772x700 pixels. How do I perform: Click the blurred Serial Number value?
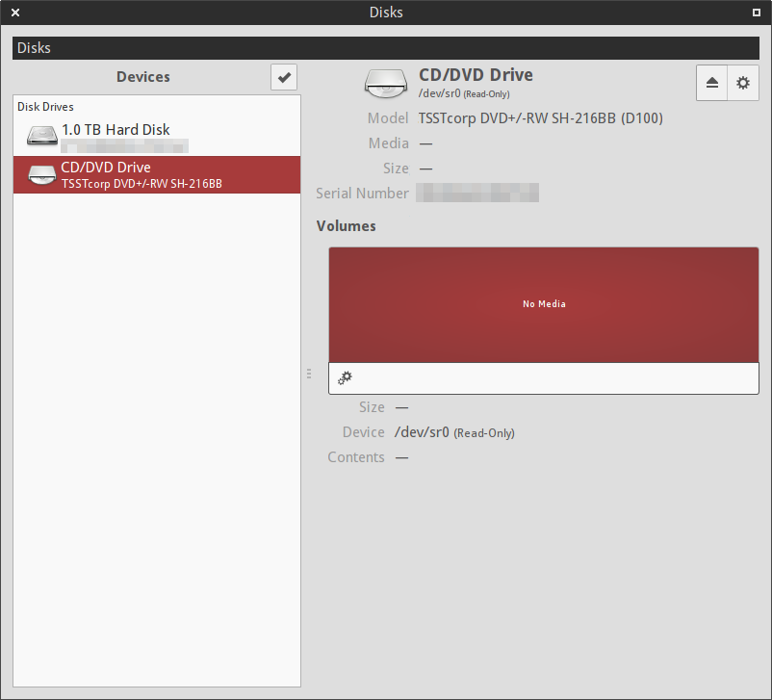[x=477, y=194]
